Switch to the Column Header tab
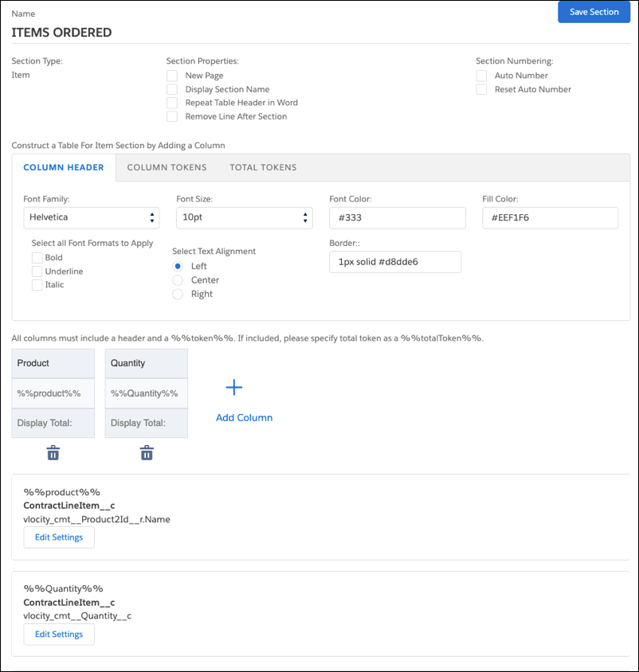The image size is (639, 672). [x=64, y=167]
